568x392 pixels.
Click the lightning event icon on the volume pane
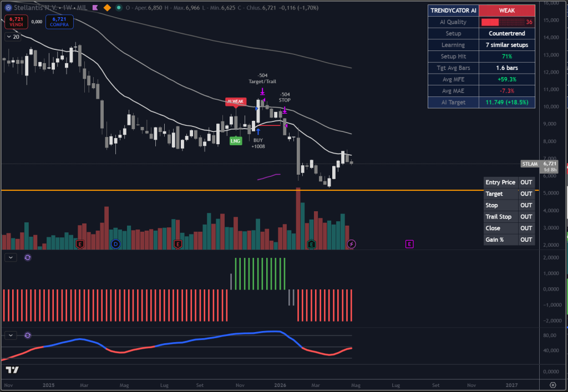351,244
